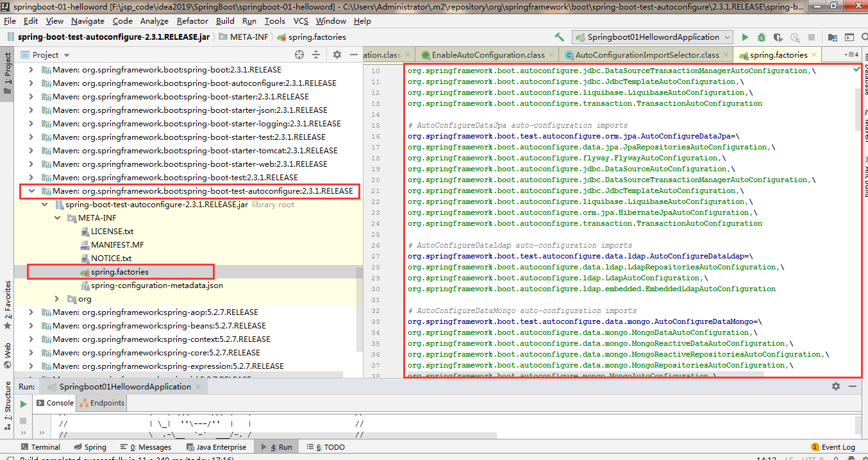Expand the Maven spring-boot-starter-web library
Screen dimensions: 868x460
[x=32, y=164]
